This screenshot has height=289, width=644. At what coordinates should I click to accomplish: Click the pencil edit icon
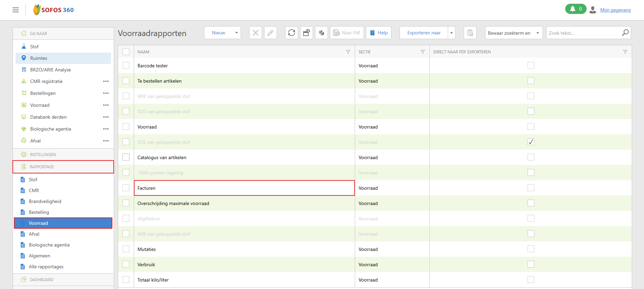coord(270,33)
